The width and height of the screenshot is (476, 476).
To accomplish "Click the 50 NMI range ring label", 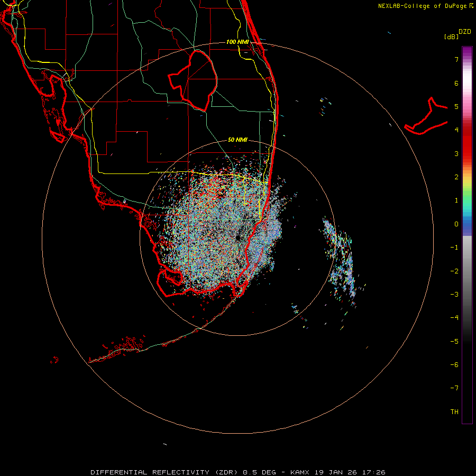I will click(x=237, y=140).
